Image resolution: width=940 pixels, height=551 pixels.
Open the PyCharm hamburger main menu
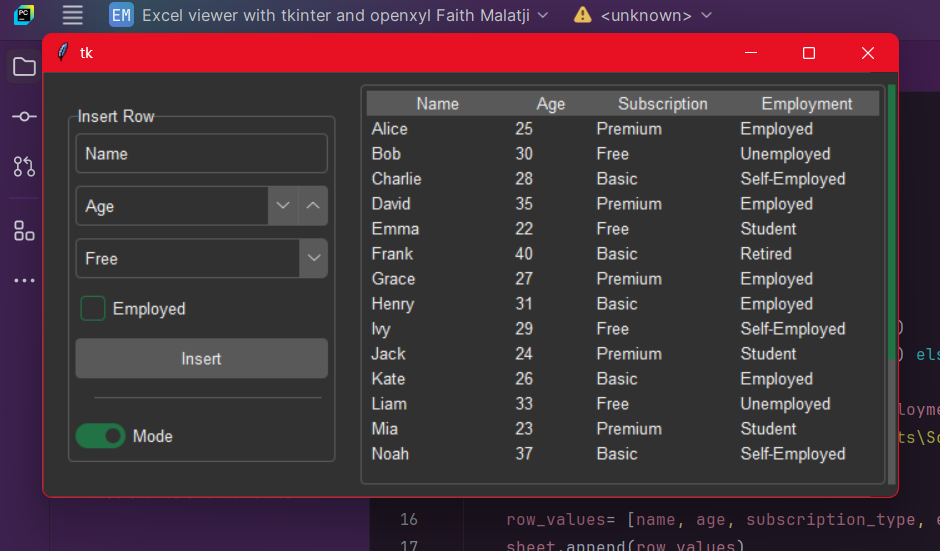(x=72, y=15)
